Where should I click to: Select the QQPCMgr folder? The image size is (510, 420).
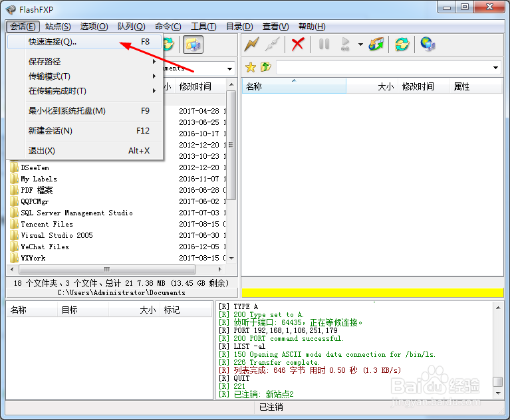click(x=35, y=201)
